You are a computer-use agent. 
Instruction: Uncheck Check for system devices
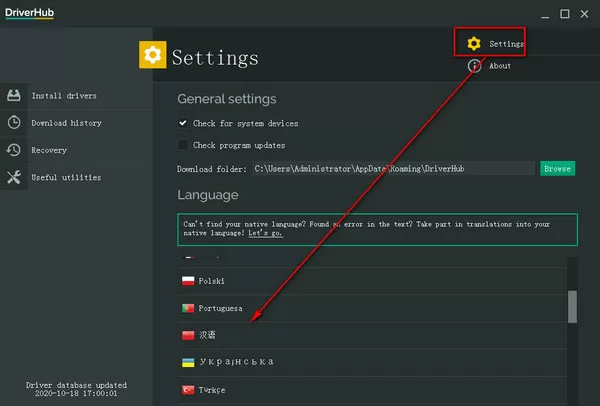coord(183,123)
